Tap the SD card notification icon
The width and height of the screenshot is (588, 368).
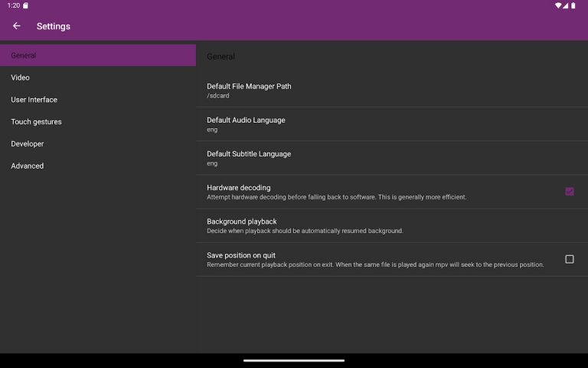(x=25, y=5)
